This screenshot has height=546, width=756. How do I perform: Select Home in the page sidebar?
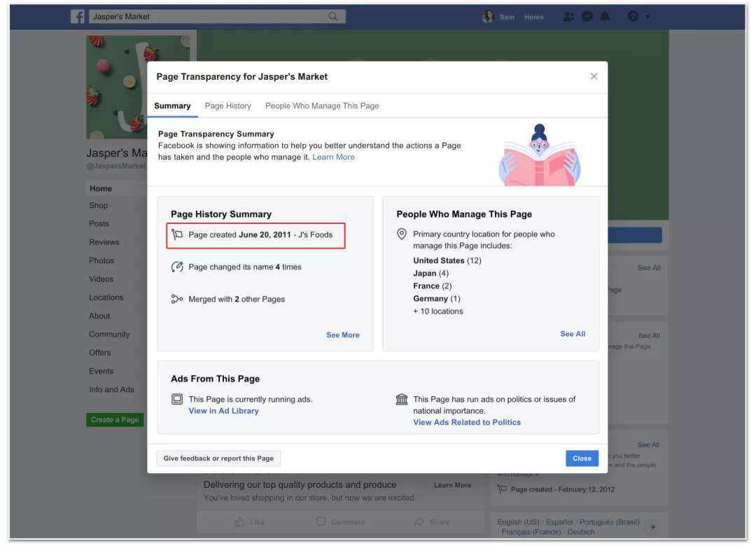[101, 188]
